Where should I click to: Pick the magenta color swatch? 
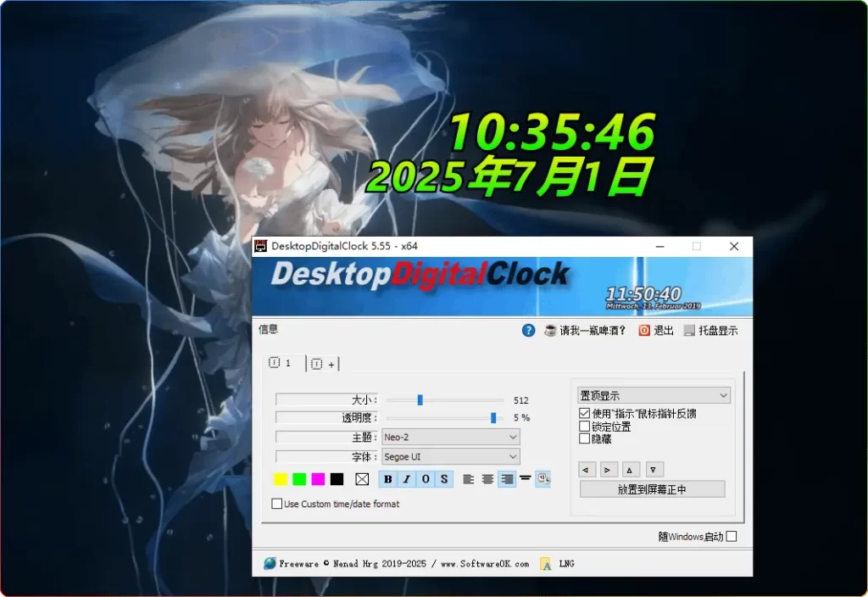[x=319, y=479]
